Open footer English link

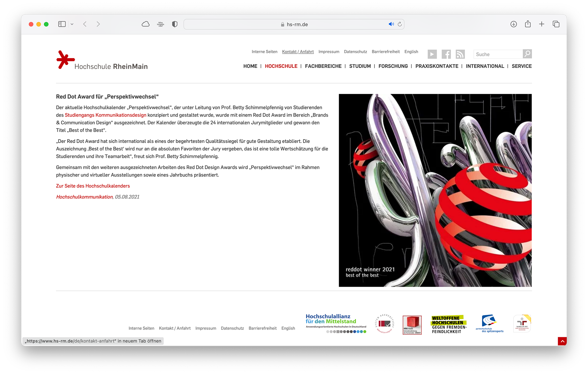(288, 328)
